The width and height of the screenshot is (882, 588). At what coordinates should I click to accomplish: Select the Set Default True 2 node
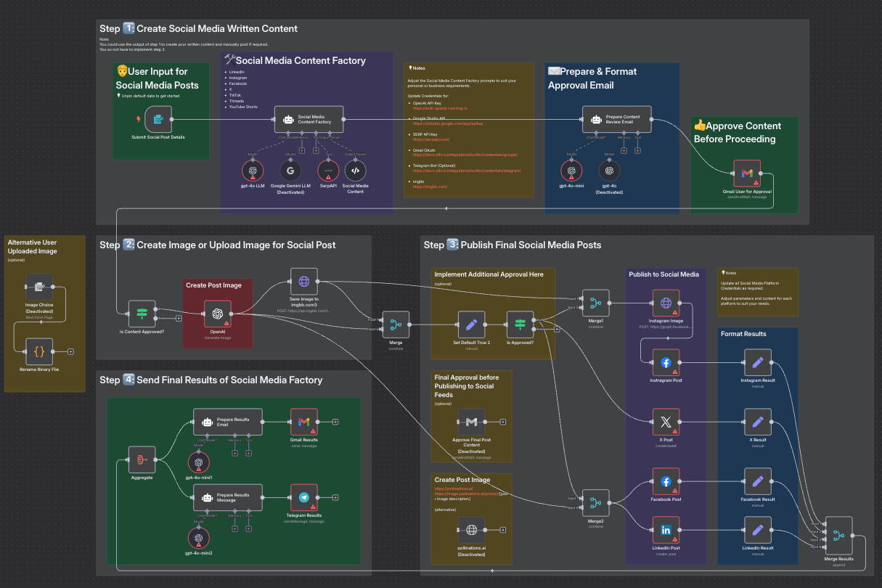click(x=471, y=324)
